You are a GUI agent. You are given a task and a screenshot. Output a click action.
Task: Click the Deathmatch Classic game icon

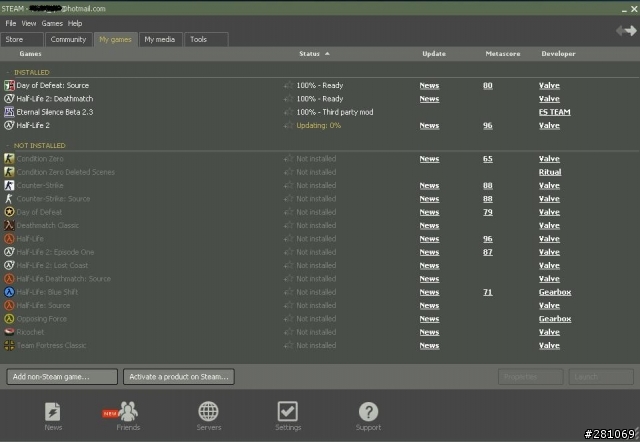tap(9, 225)
